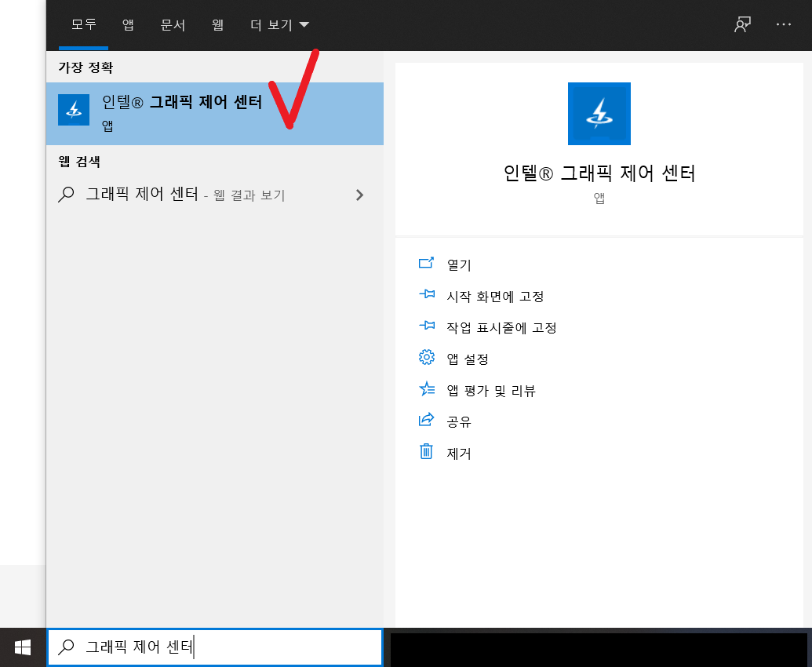Click the share icon beside 공유
Viewport: 812px width, 667px height.
click(426, 420)
